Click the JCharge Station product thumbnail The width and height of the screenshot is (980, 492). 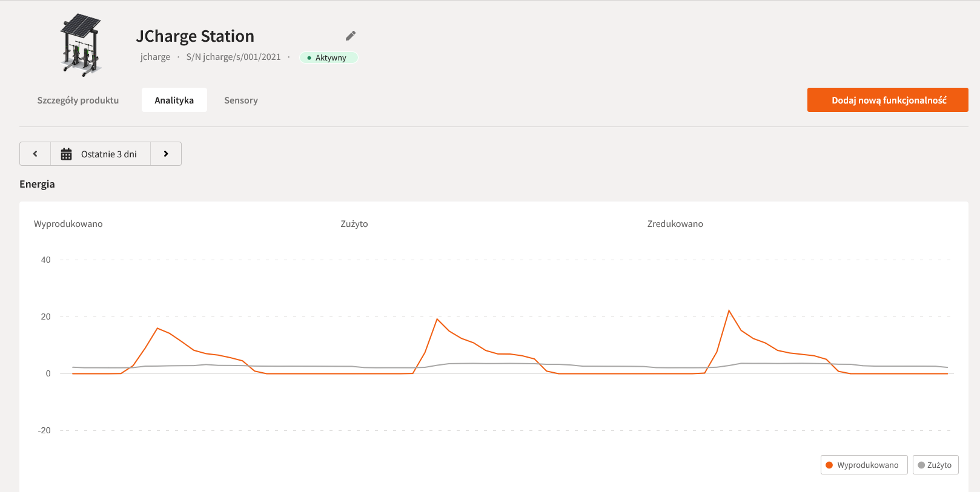point(81,45)
